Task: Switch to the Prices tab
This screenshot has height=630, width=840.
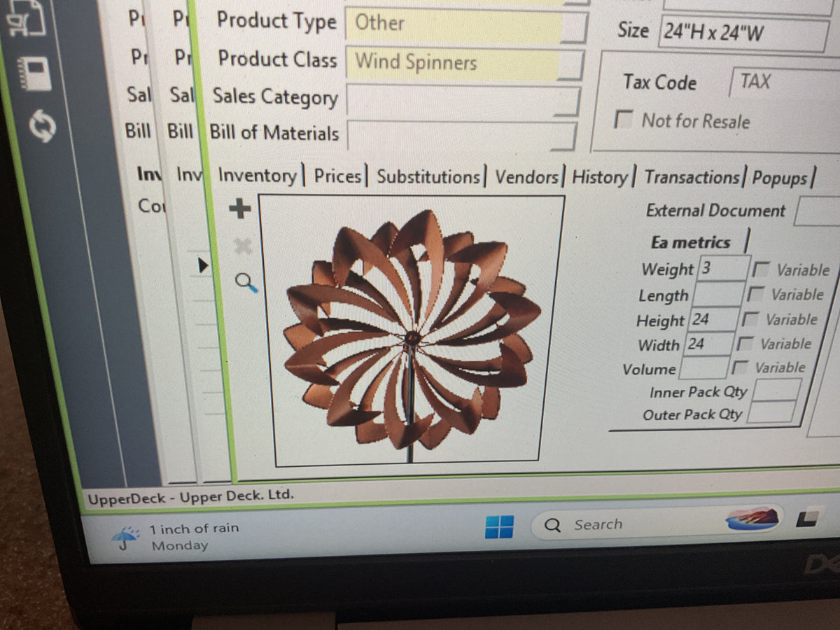Action: 337,176
